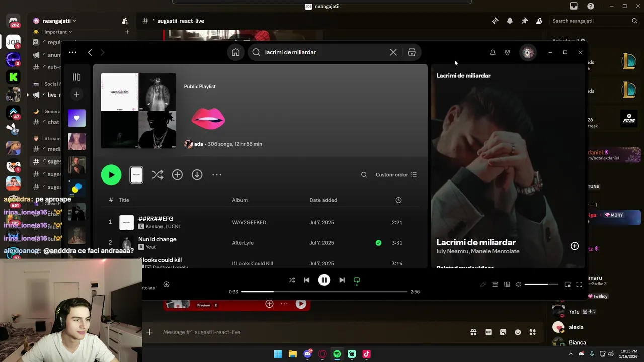Open Spotify Browse icon in search bar
Viewport: 644px width, 362px height.
[x=412, y=52]
